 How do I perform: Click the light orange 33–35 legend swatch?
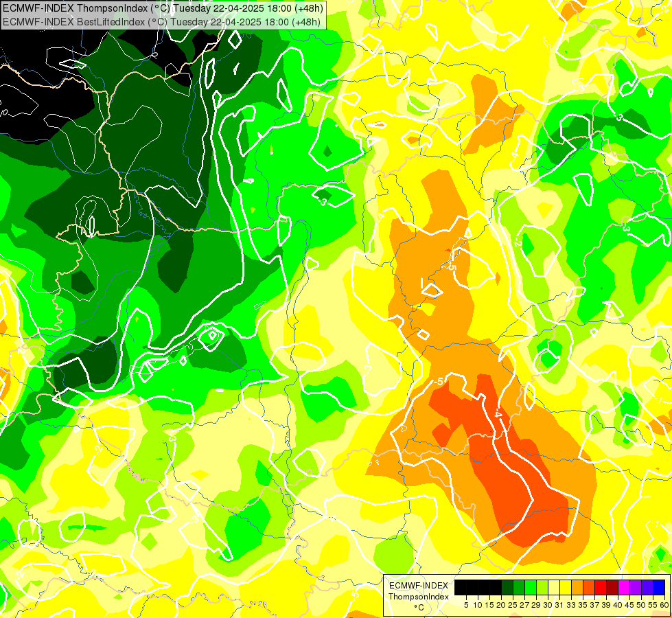[x=577, y=587]
